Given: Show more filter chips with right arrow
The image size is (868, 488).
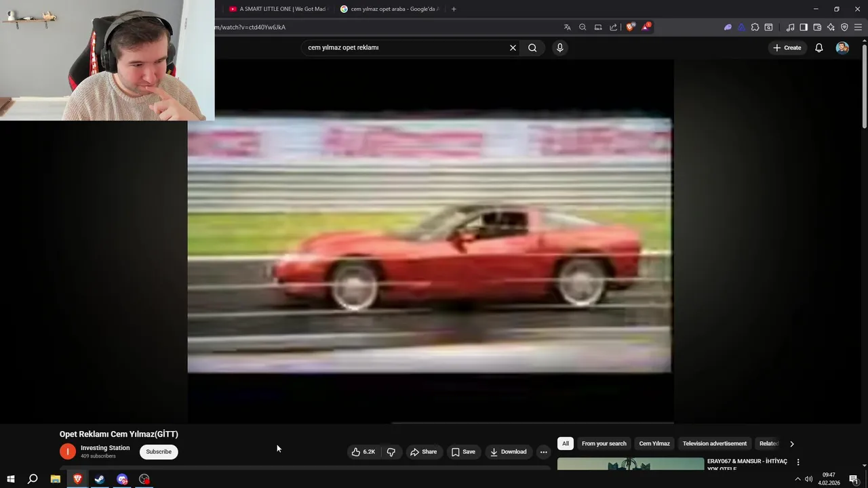Looking at the screenshot, I should point(791,443).
